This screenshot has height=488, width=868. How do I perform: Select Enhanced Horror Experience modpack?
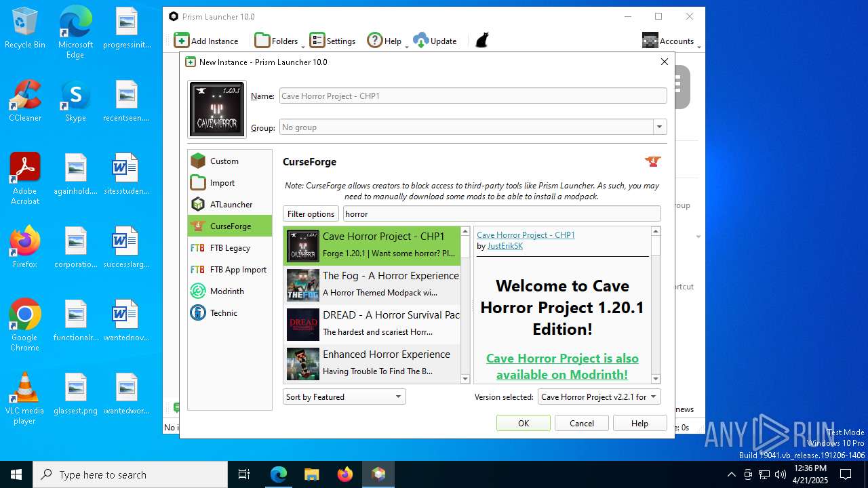[372, 363]
